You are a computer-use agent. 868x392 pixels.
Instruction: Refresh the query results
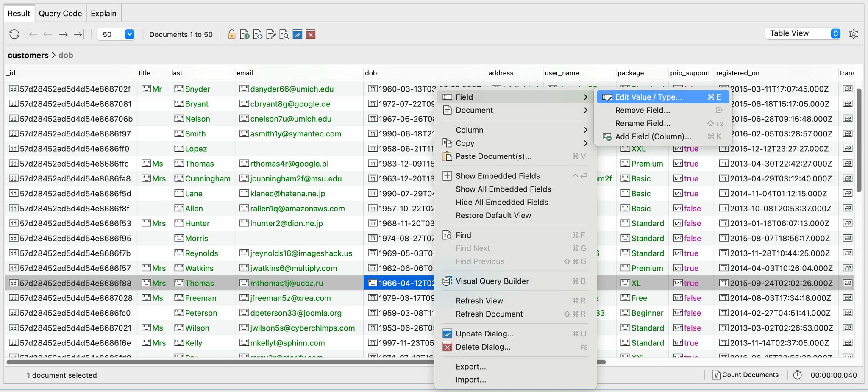point(14,34)
